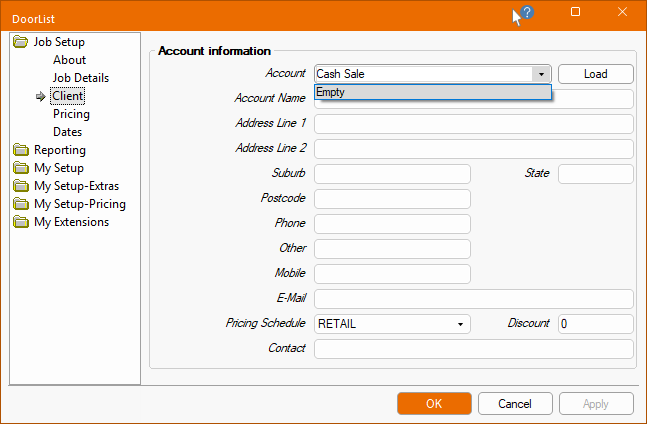
Task: Go to Pricing under Job Setup
Action: point(71,114)
